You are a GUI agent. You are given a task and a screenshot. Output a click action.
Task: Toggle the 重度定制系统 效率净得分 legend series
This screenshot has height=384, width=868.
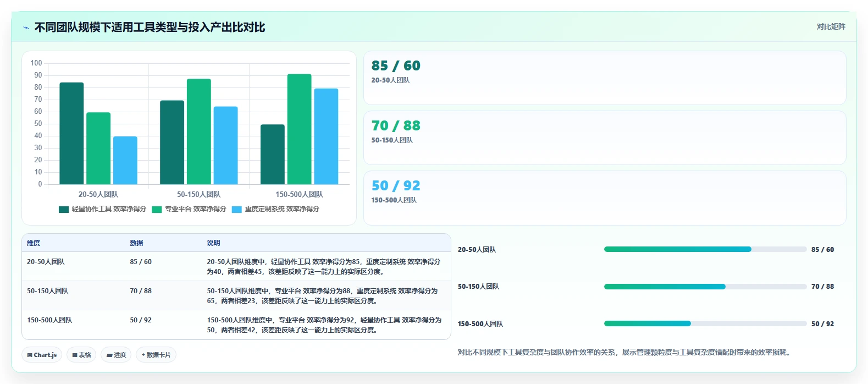coord(275,209)
